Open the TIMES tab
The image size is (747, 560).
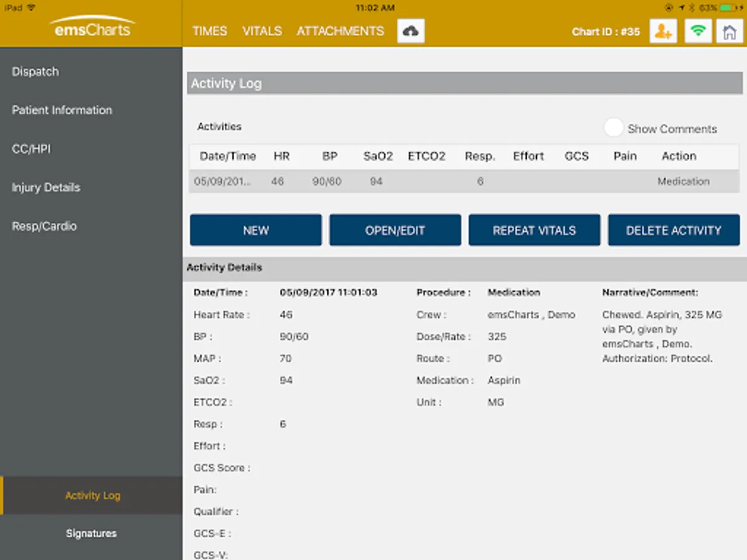pos(210,31)
